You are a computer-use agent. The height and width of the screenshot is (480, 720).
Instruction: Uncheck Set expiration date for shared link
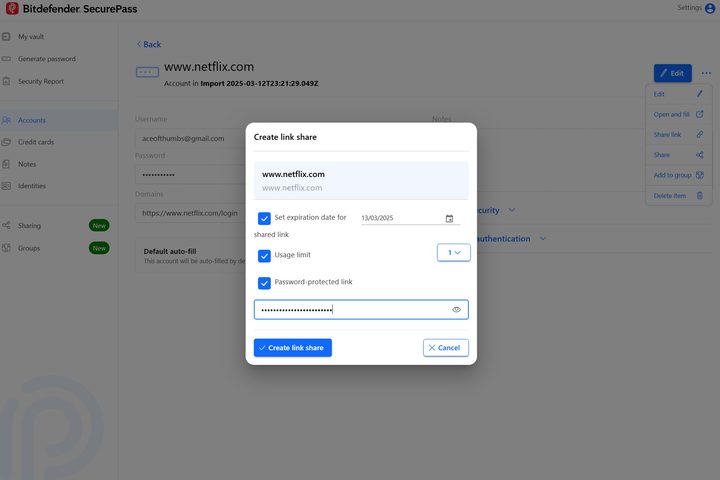(264, 218)
